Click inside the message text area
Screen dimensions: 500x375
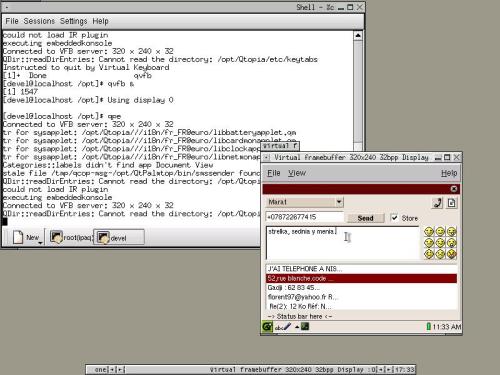click(343, 243)
